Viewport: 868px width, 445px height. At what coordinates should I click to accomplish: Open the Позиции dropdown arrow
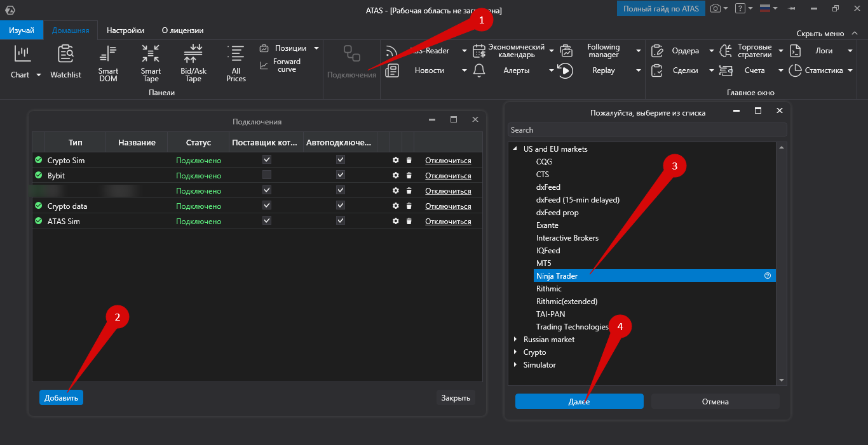(316, 48)
